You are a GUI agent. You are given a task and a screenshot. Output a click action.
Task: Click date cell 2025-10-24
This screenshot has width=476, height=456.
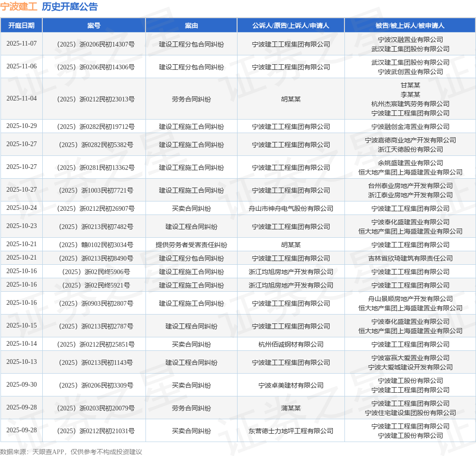(21, 208)
